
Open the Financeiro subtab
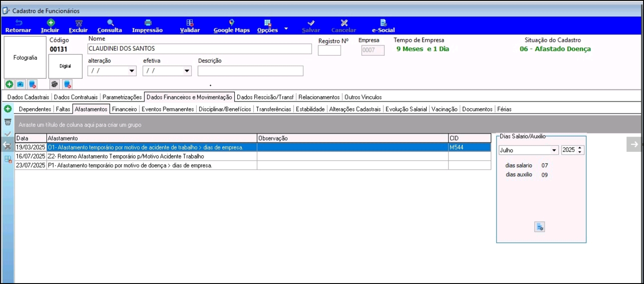coord(124,109)
